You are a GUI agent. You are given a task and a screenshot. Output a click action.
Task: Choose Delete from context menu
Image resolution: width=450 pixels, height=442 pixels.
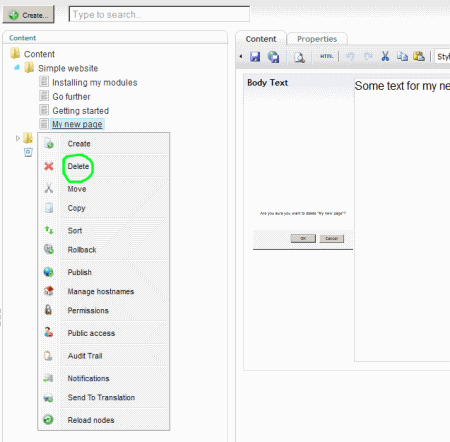click(78, 166)
